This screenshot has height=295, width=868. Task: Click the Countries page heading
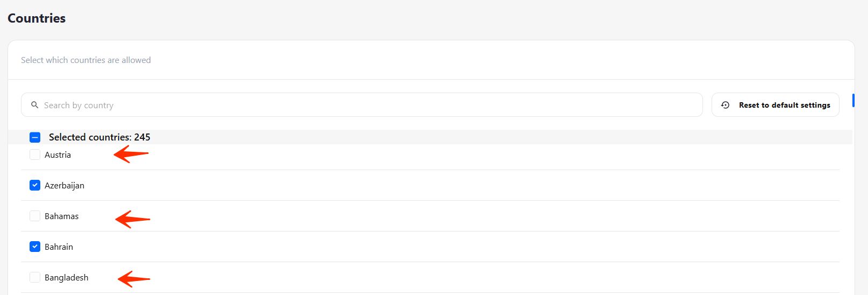37,18
